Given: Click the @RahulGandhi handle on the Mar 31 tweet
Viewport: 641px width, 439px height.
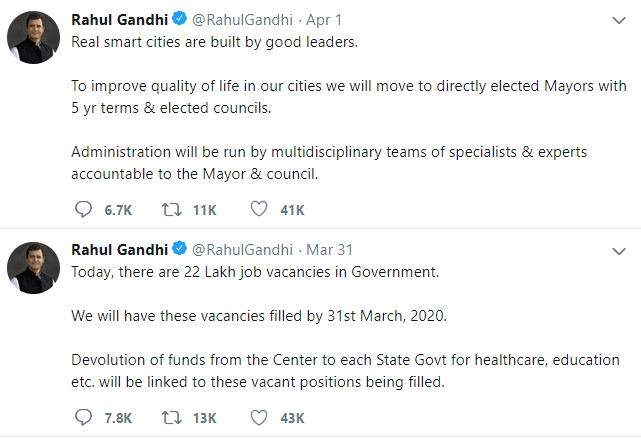Looking at the screenshot, I should [242, 250].
